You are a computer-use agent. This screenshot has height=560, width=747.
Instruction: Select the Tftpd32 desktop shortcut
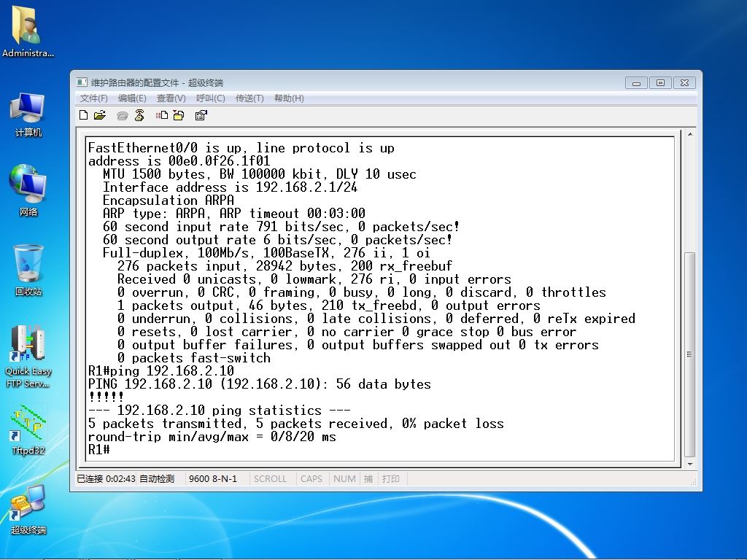coord(28,430)
